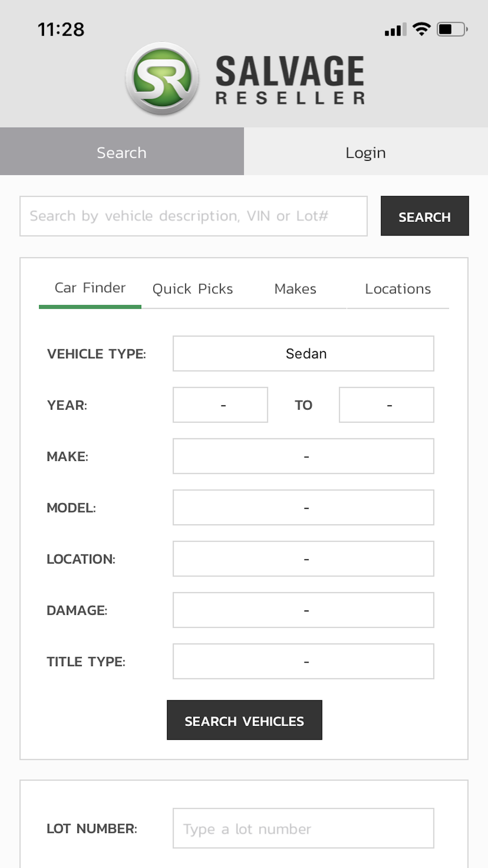Select the Car Finder tab

tap(90, 288)
